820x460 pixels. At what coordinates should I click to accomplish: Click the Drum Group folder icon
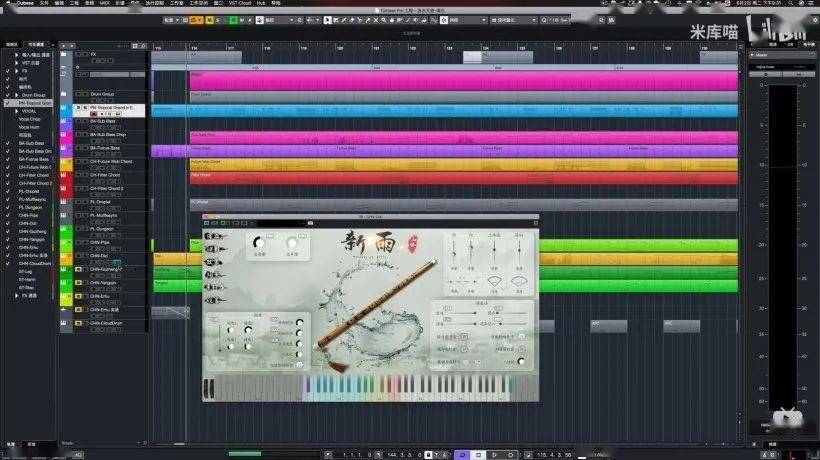pos(63,94)
